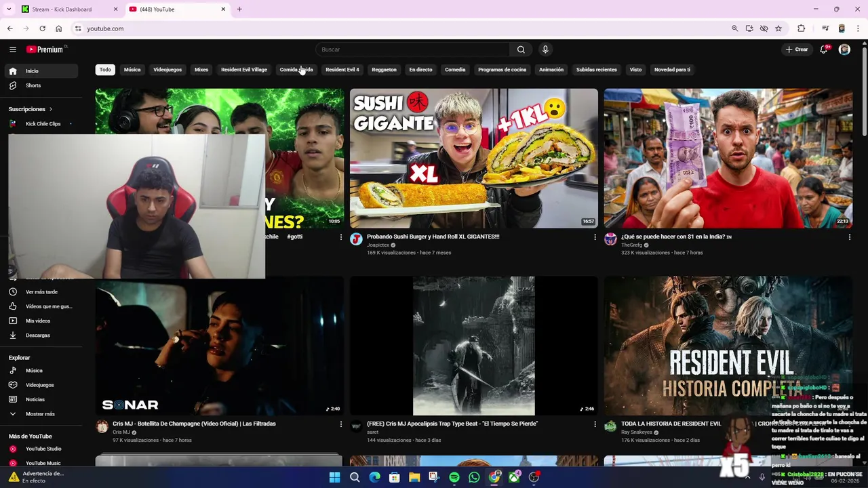This screenshot has width=868, height=488.
Task: Open Ver más tarde playlist
Action: point(42,292)
